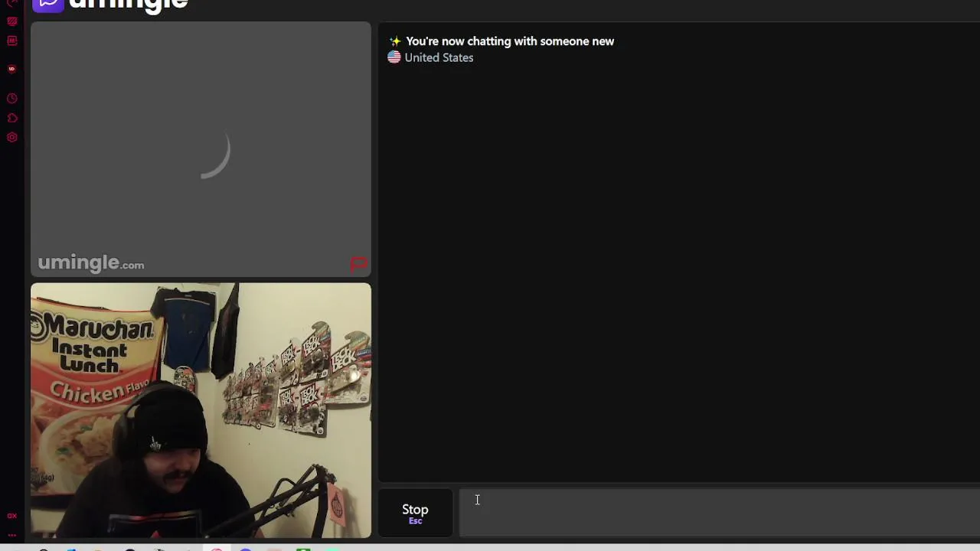
Task: Click the hatched square sidebar icon
Action: [x=12, y=21]
